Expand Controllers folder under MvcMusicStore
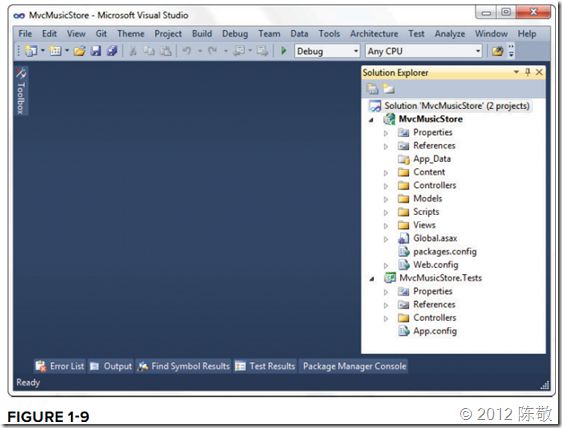This screenshot has width=562, height=428. click(x=386, y=186)
